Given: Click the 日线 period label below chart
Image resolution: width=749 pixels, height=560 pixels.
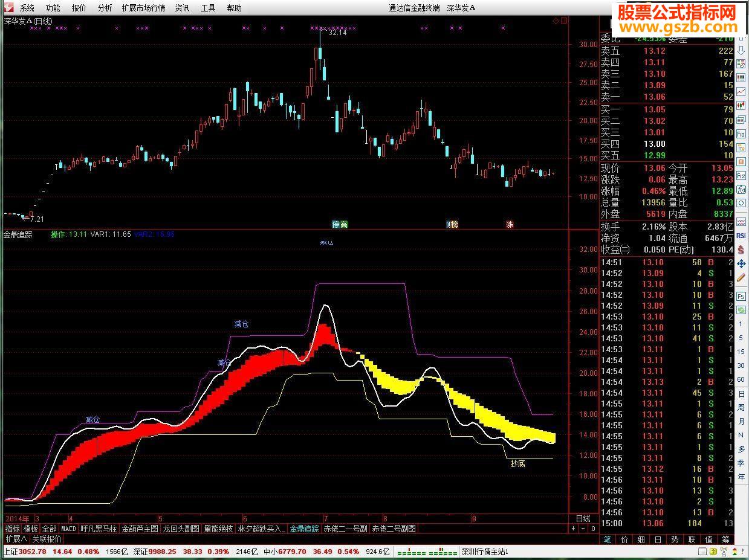Looking at the screenshot, I should click(x=583, y=518).
